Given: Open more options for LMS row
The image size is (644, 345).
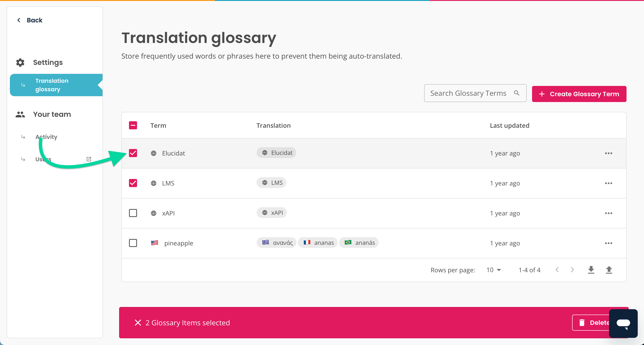Looking at the screenshot, I should pos(608,183).
